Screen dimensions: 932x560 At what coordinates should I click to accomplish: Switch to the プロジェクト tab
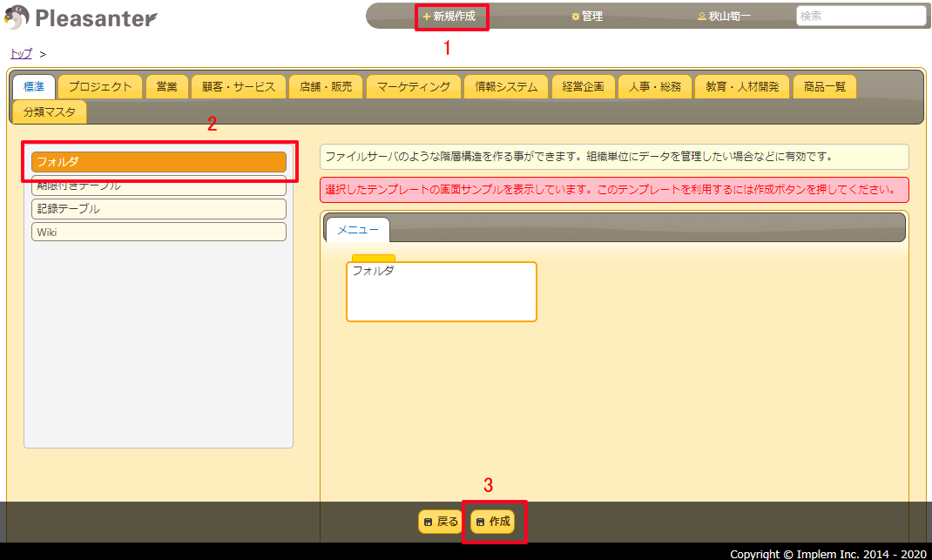[x=100, y=86]
